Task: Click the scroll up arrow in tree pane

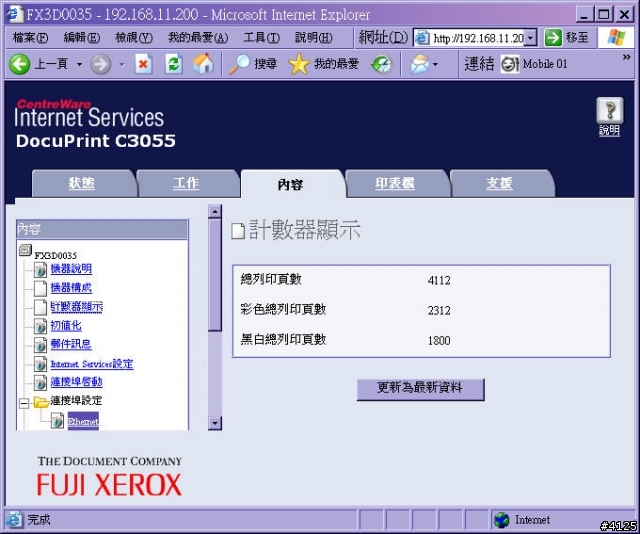Action: (x=215, y=211)
